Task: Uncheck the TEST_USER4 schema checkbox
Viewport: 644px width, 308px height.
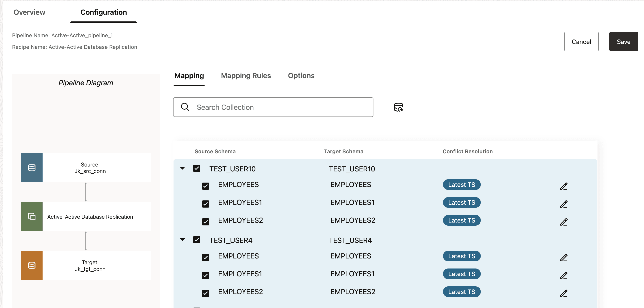Action: pos(197,240)
